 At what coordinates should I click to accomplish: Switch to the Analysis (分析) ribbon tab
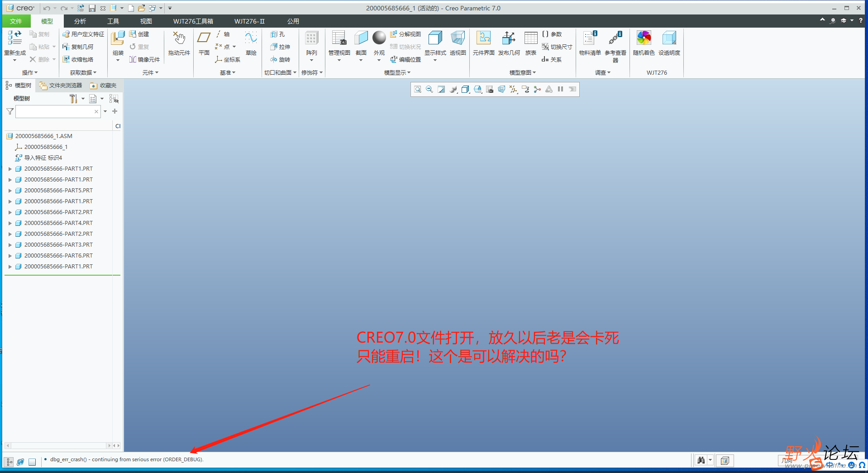coord(80,21)
